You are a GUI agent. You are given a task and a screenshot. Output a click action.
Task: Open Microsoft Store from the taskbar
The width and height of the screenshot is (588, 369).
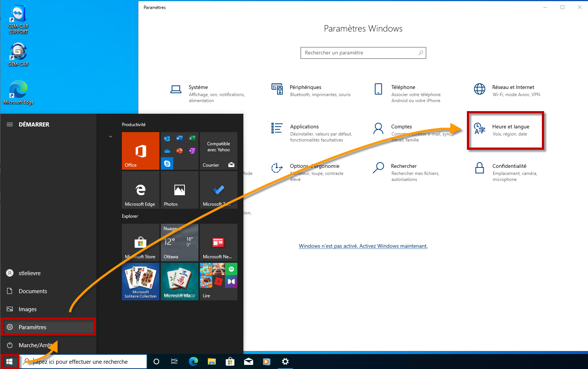[x=230, y=361]
